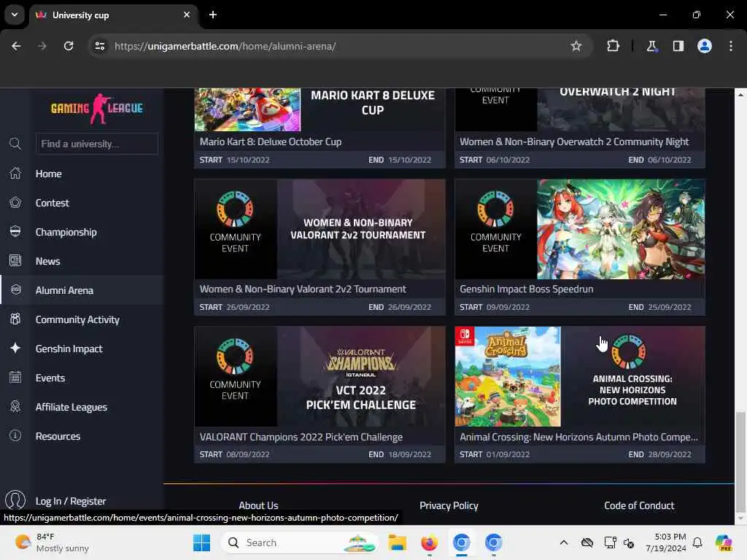This screenshot has width=747, height=560.
Task: Open Firefox from the taskbar
Action: point(429,542)
